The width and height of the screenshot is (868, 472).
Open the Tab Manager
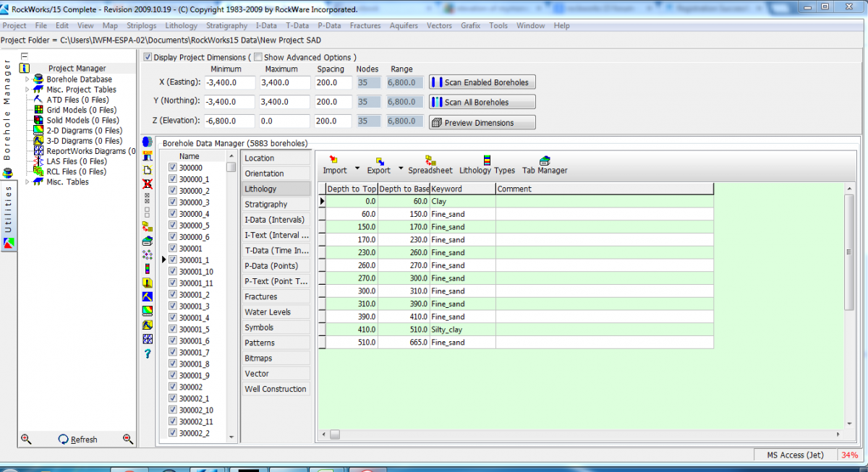pos(545,166)
